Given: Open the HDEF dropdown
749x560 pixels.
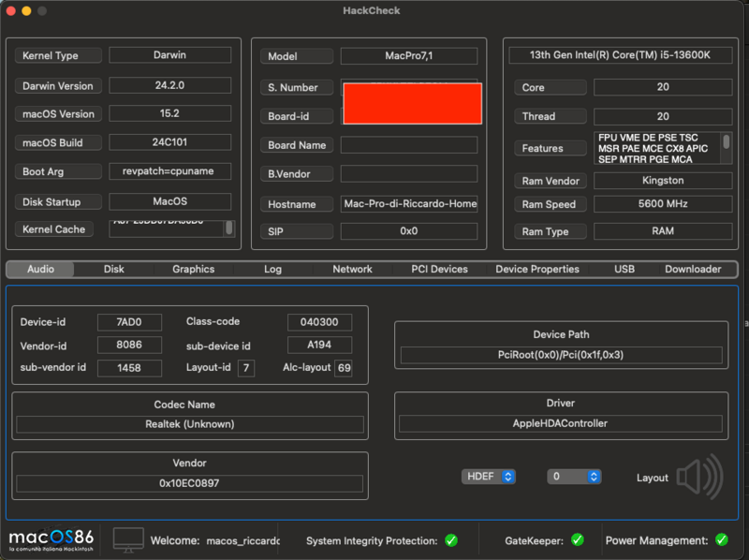Looking at the screenshot, I should tap(489, 477).
